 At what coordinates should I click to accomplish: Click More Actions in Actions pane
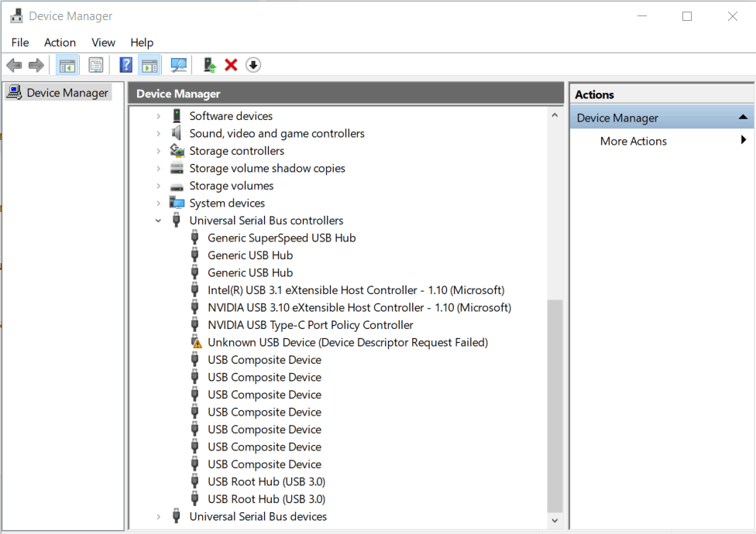[633, 141]
